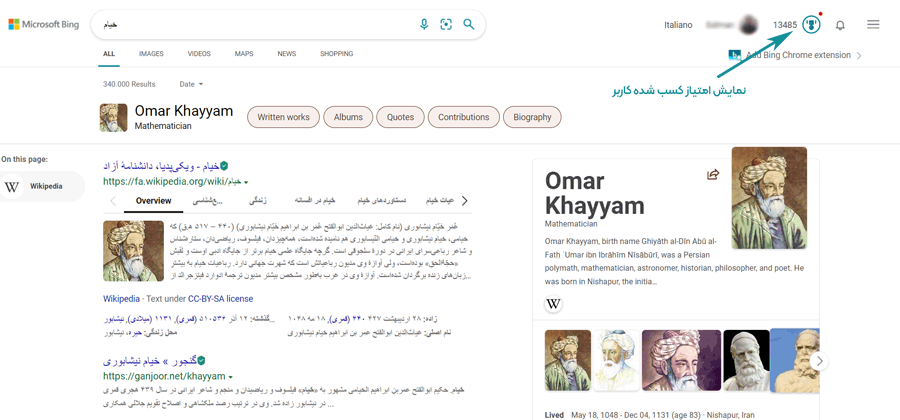Click the magnifier search icon
Viewport: 900px width, 420px height.
click(469, 25)
